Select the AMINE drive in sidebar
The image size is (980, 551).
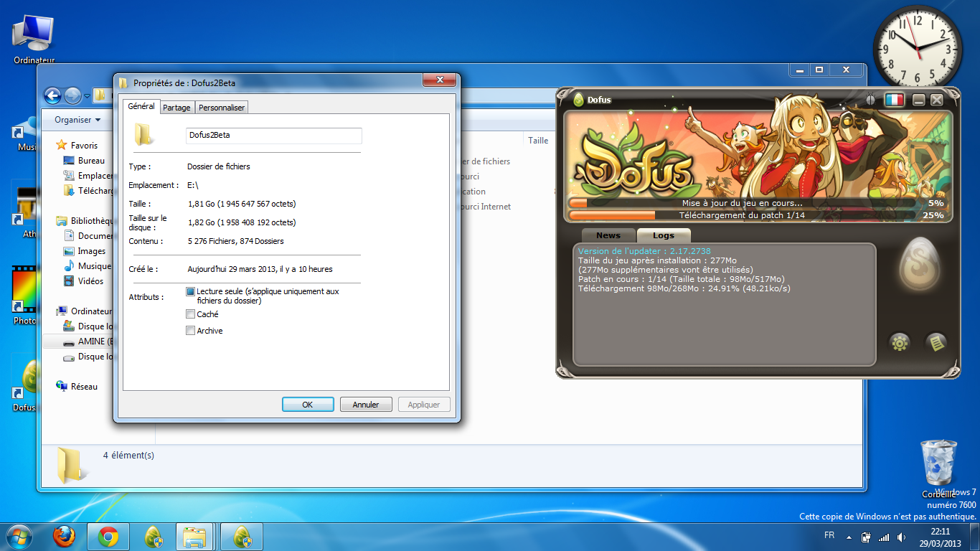(x=79, y=342)
